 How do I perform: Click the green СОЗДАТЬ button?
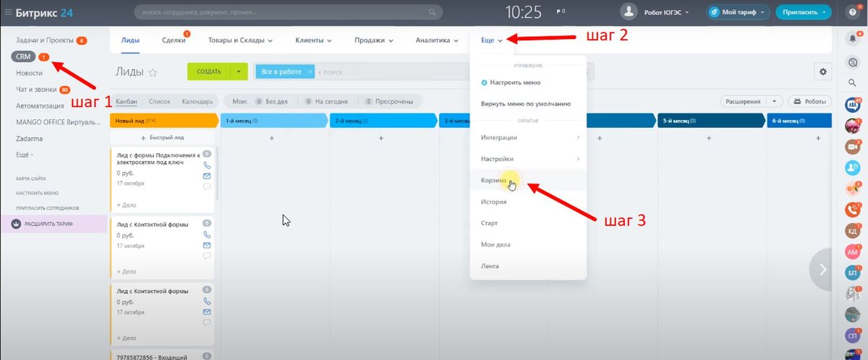click(209, 72)
